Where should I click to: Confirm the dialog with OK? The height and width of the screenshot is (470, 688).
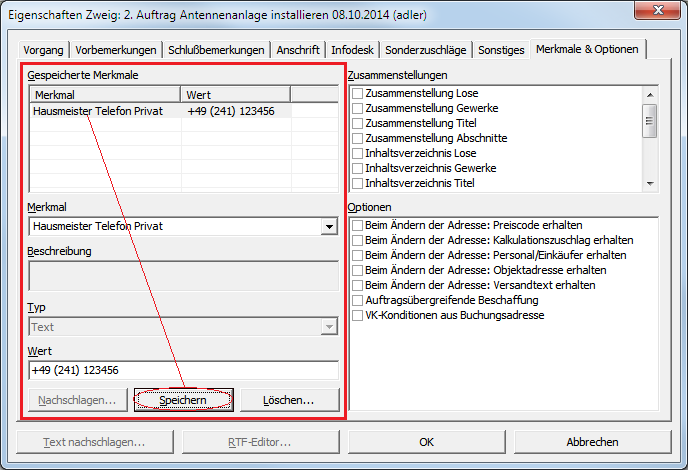point(426,442)
